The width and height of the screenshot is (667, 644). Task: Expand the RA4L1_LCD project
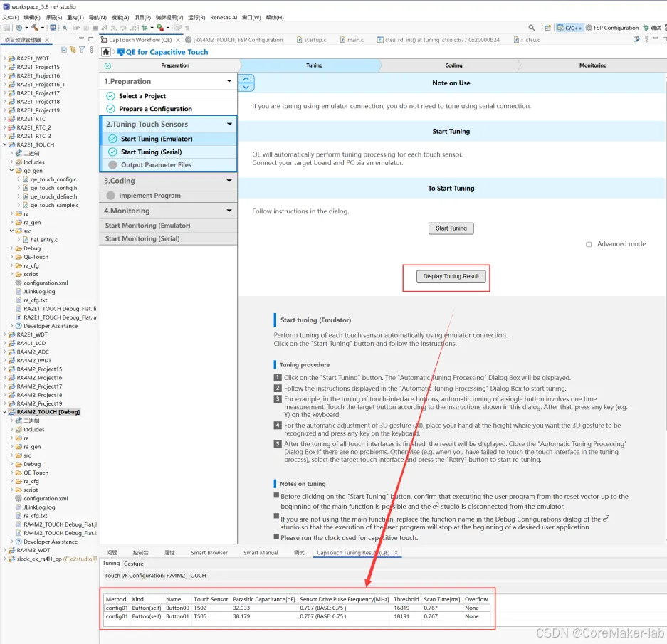5,343
